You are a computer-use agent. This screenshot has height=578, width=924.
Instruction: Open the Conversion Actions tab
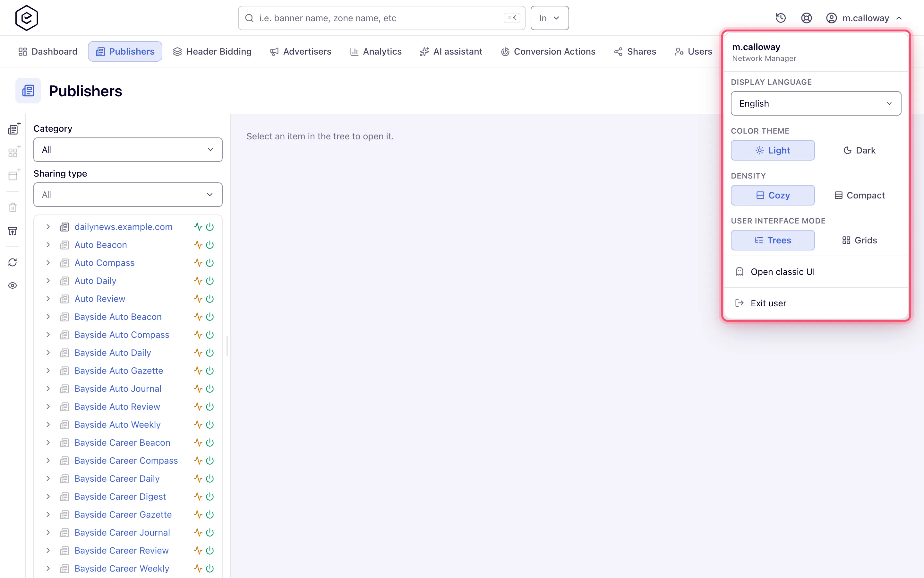(x=548, y=51)
